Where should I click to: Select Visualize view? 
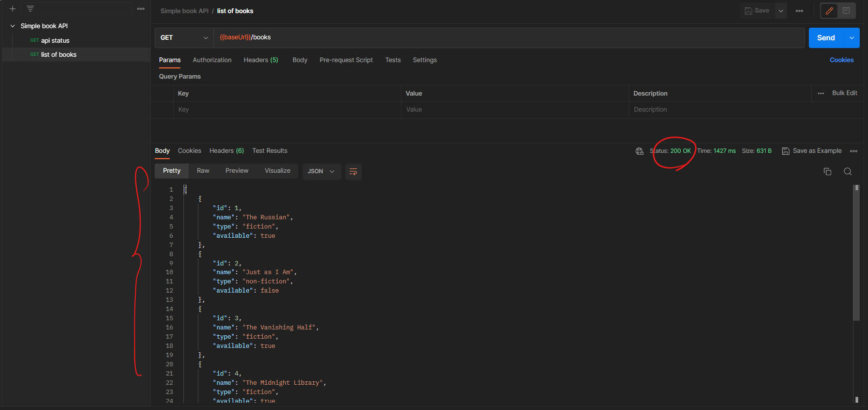[277, 171]
